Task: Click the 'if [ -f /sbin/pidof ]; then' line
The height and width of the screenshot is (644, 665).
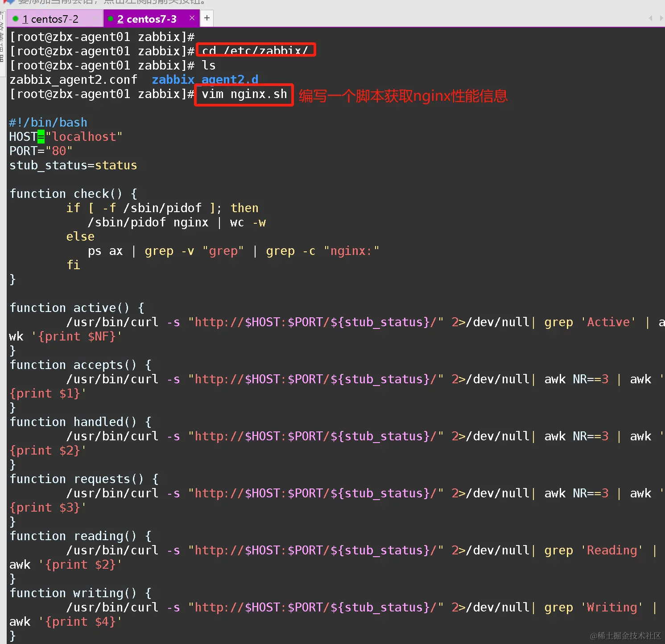Action: pos(162,208)
